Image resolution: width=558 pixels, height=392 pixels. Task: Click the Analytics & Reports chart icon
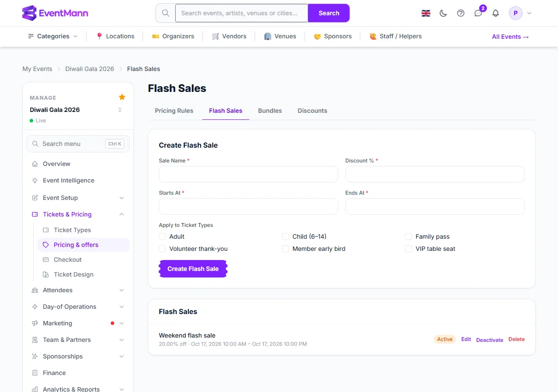coord(35,389)
